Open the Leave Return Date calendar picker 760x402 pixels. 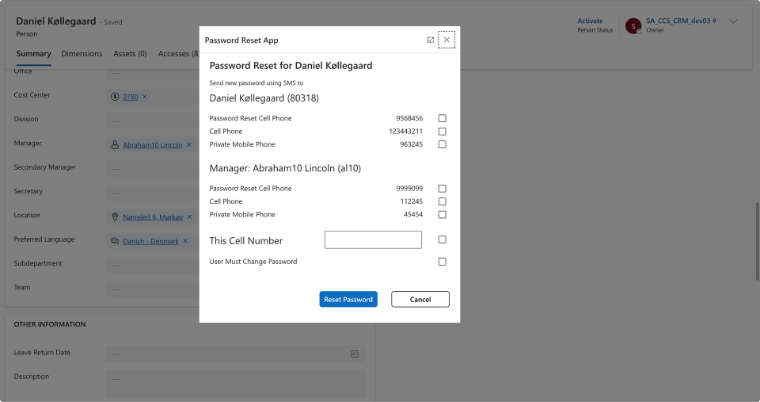pyautogui.click(x=354, y=354)
